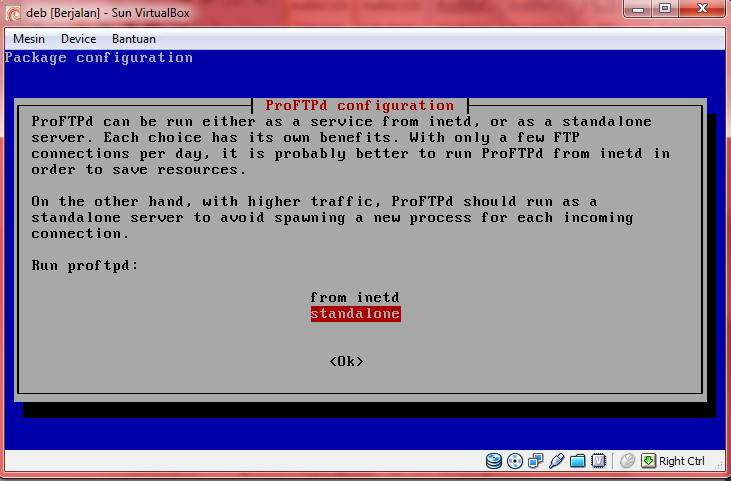This screenshot has height=481, width=731.
Task: Click the shared folders status icon
Action: coord(577,461)
